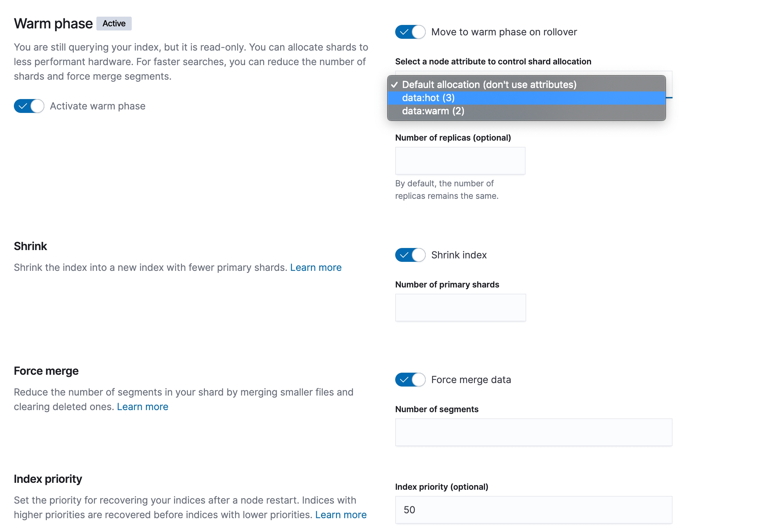
Task: Open the Shrink section Learn more link
Action: pos(315,267)
